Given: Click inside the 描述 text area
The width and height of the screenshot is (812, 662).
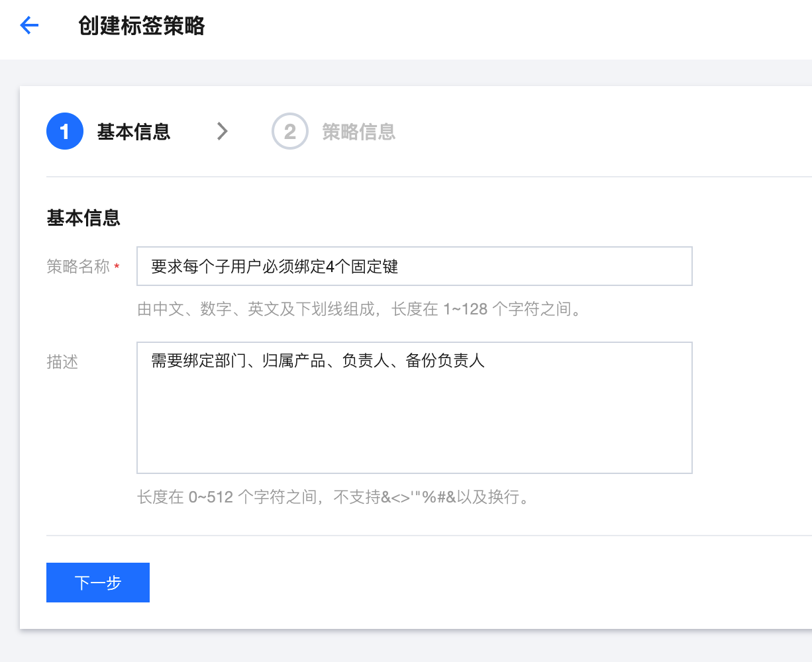Looking at the screenshot, I should click(414, 417).
